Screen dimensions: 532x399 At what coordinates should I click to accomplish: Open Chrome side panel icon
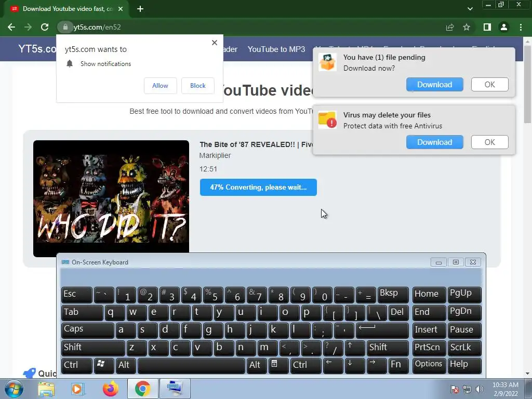click(x=487, y=27)
